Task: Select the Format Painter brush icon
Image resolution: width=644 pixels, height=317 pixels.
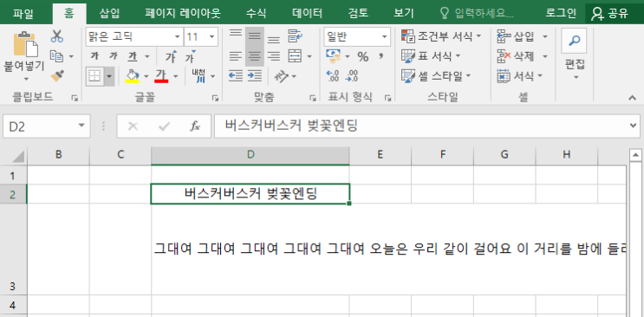Action: pyautogui.click(x=56, y=75)
